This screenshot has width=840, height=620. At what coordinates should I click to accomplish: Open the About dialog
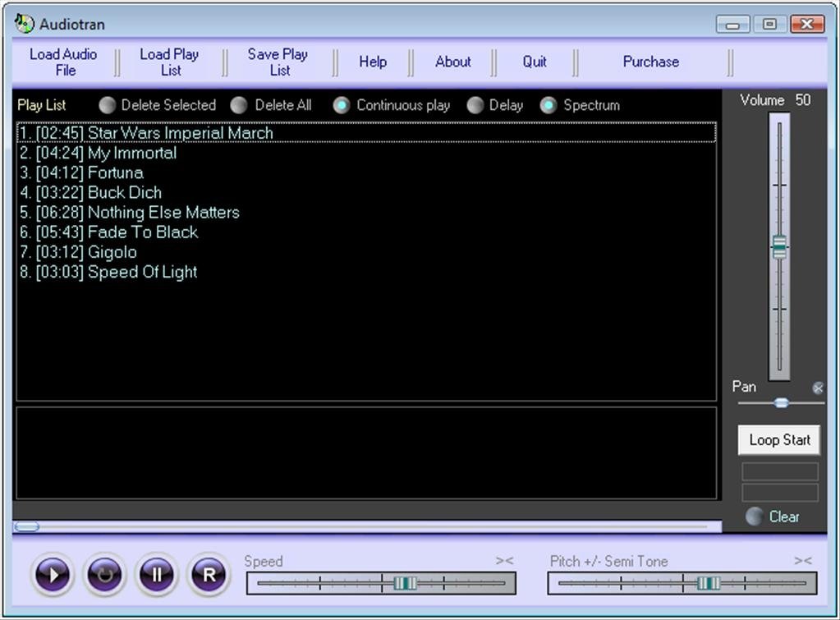tap(453, 62)
